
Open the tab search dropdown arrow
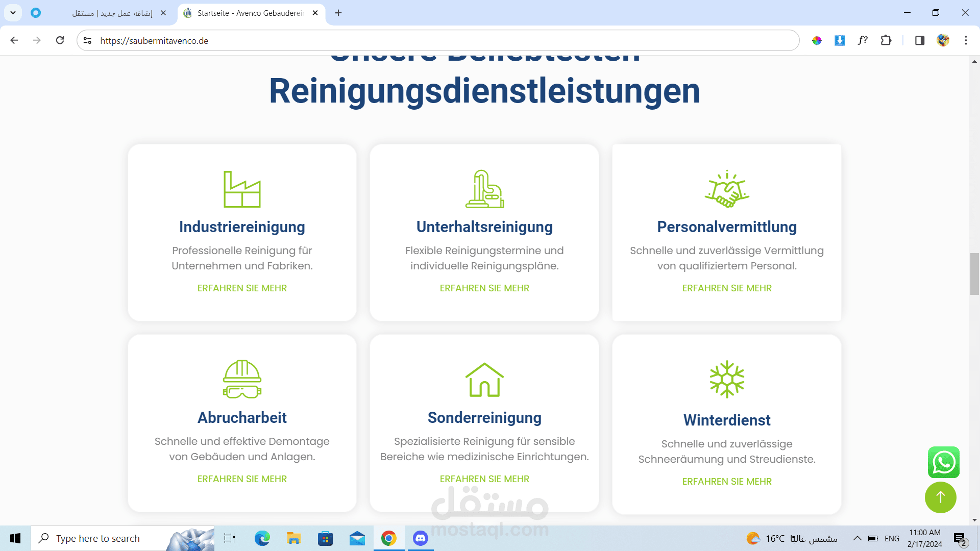pos(13,13)
